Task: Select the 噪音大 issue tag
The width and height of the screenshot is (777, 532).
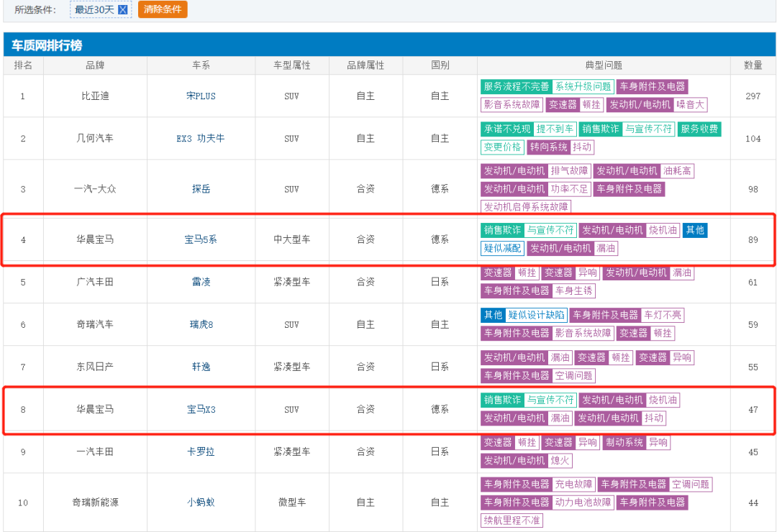Action: point(690,104)
